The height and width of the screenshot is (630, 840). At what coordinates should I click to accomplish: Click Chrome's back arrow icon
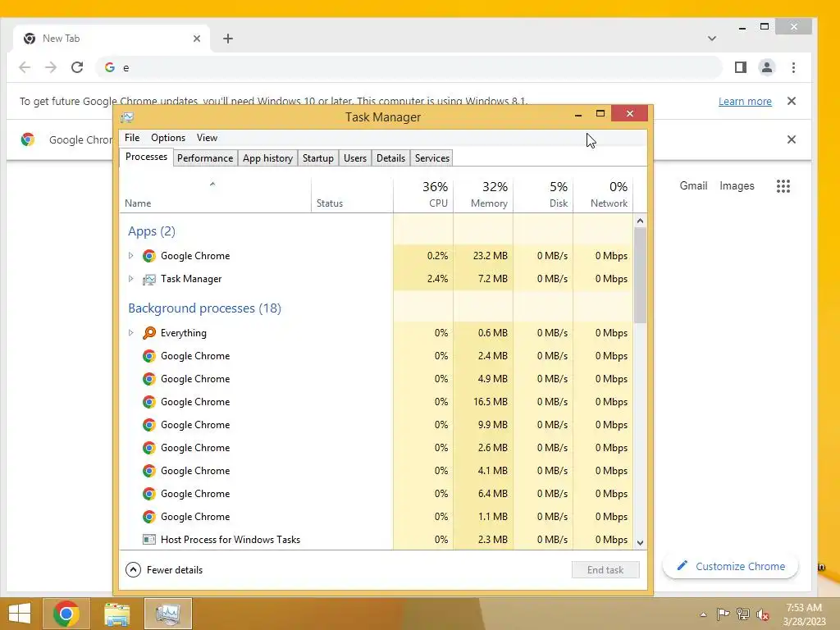click(25, 67)
